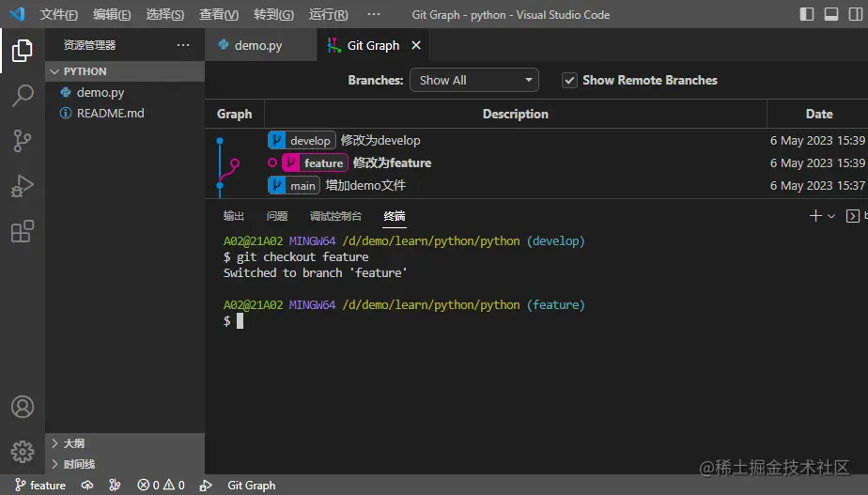Open the overflow menu ellipsis in menu bar
The width and height of the screenshot is (868, 495).
pyautogui.click(x=374, y=14)
